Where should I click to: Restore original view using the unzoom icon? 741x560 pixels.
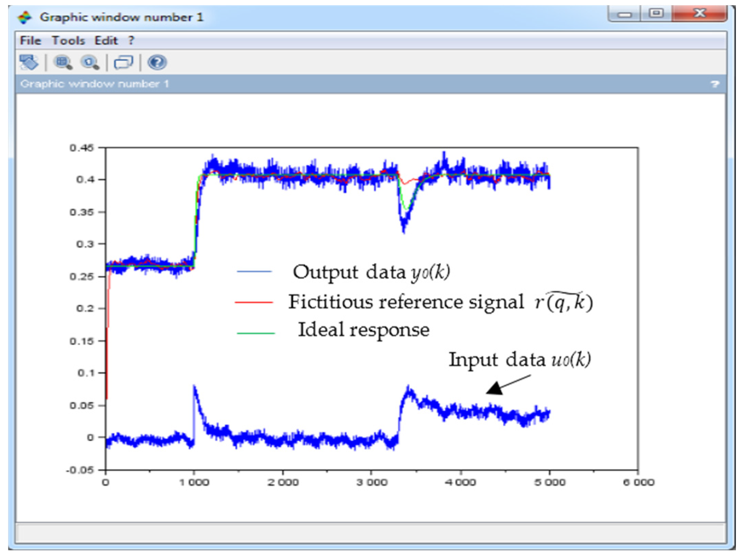(x=90, y=62)
